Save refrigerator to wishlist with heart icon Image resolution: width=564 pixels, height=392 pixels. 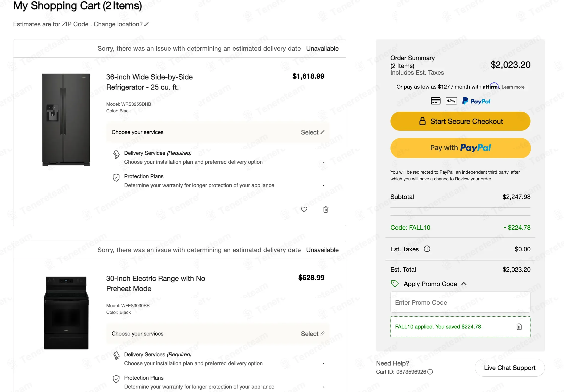[x=304, y=209]
